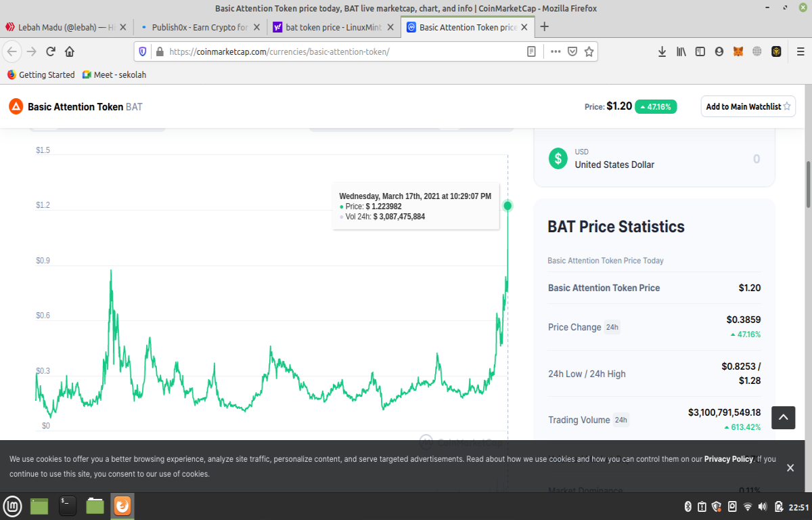Screen dimensions: 812x520
Task: Open the MetaMask fox extension icon
Action: coord(738,51)
